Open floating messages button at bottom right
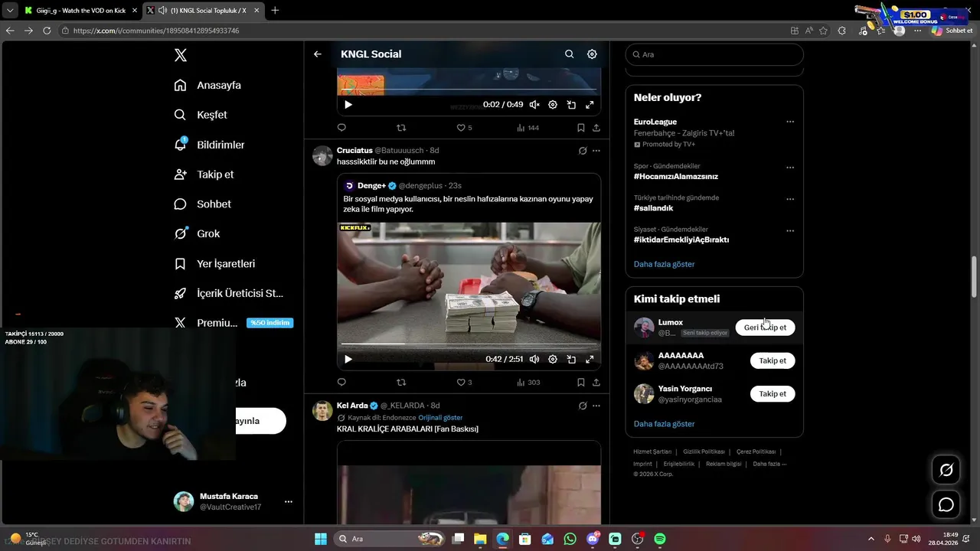Viewport: 980px width, 551px height. (x=946, y=504)
